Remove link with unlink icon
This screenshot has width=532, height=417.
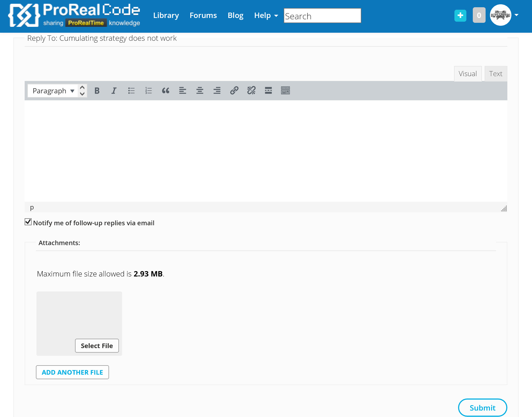[251, 91]
